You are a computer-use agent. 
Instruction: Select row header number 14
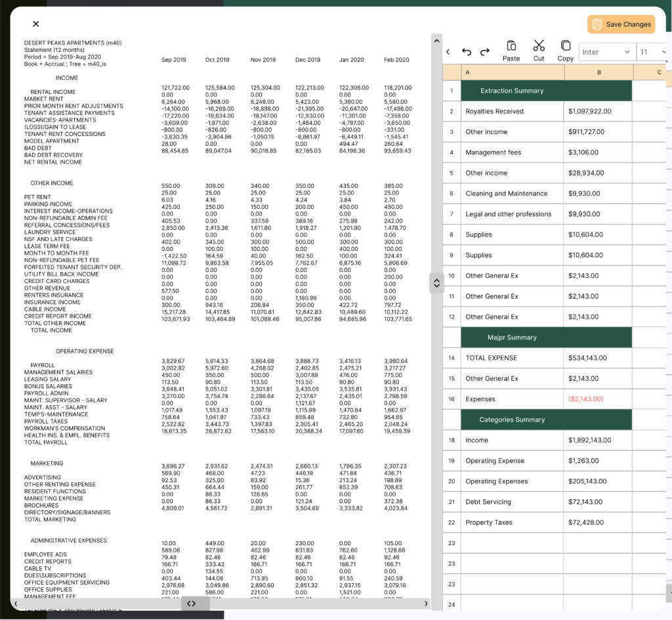(451, 358)
